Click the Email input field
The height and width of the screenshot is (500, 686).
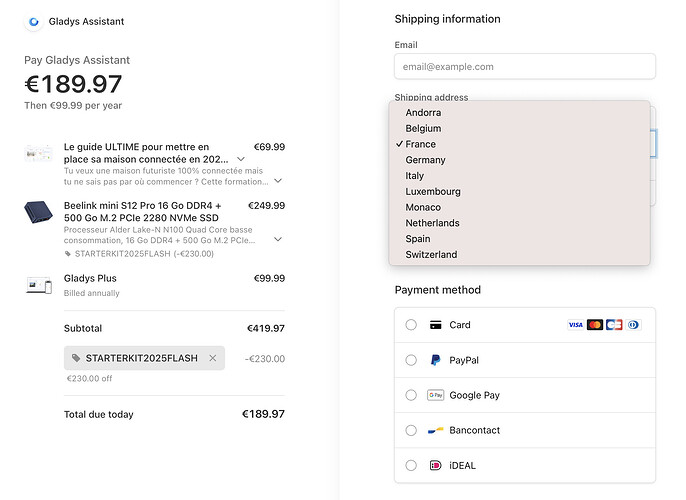524,66
